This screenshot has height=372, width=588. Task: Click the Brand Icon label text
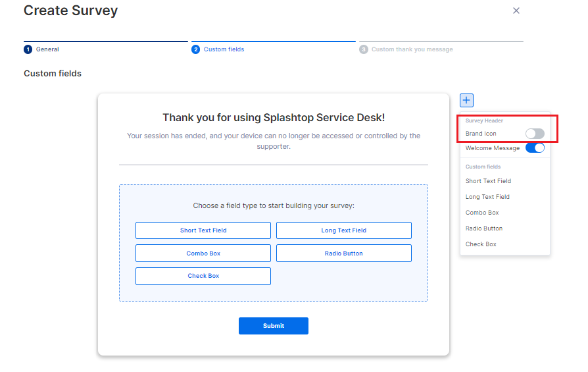click(481, 134)
